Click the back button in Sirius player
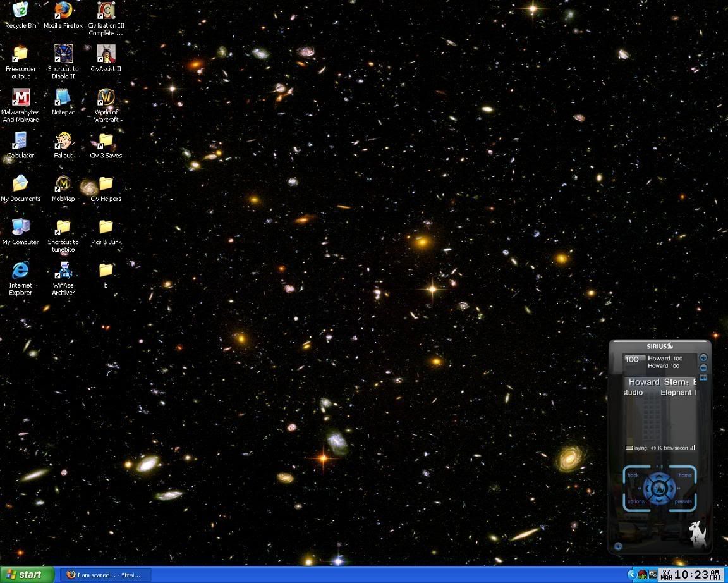The width and height of the screenshot is (728, 583). pos(633,475)
